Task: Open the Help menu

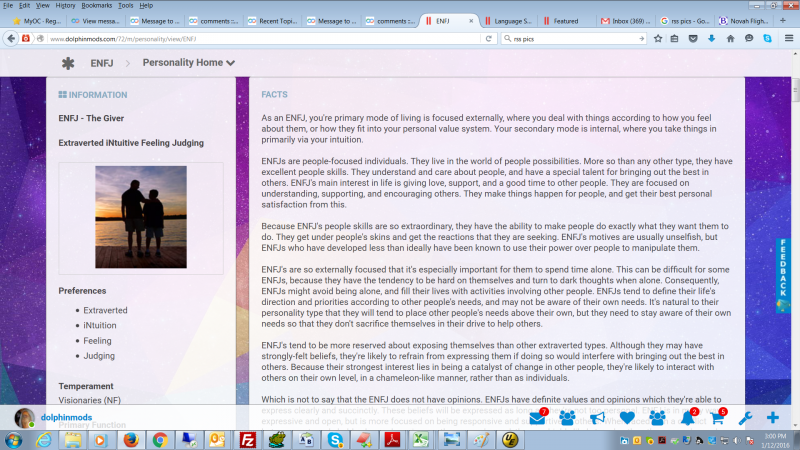Action: pyautogui.click(x=146, y=6)
